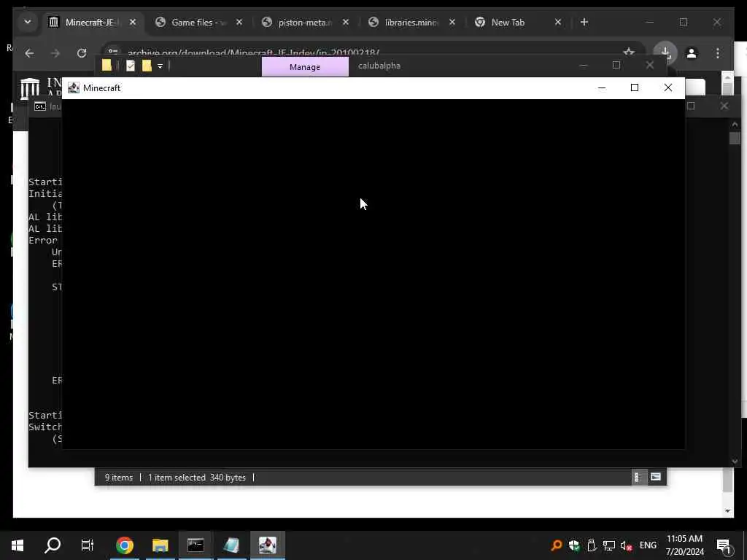The height and width of the screenshot is (560, 747).
Task: Open Windows taskbar search
Action: click(x=53, y=545)
